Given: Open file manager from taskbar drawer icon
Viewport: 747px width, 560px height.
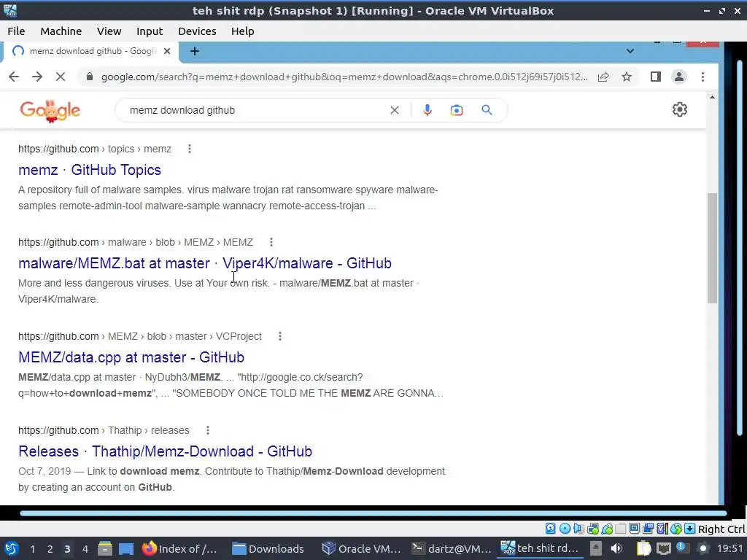Looking at the screenshot, I should click(x=105, y=548).
